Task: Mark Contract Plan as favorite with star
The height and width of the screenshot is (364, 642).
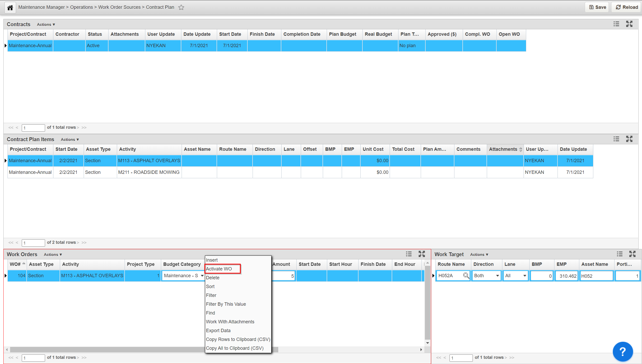Action: 181,7
